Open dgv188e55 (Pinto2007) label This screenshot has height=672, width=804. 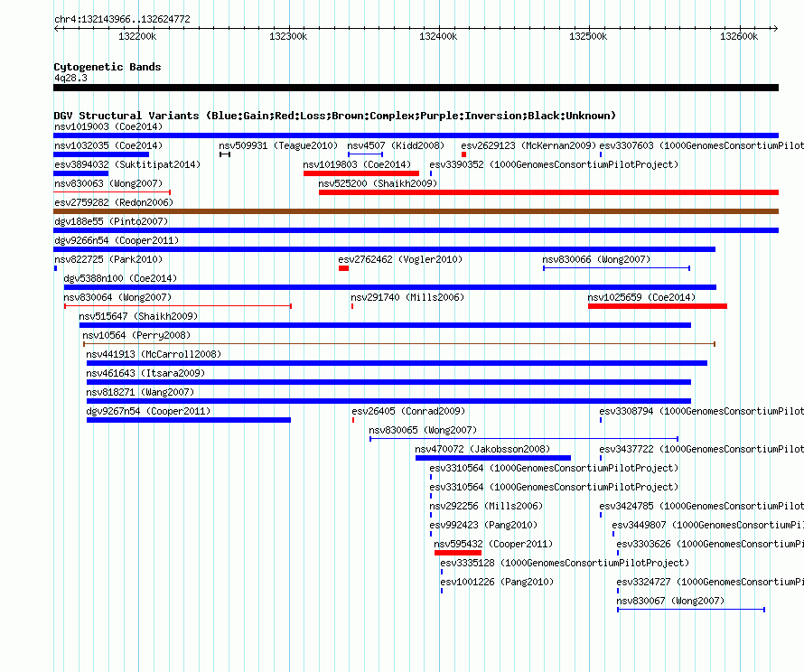pyautogui.click(x=111, y=221)
